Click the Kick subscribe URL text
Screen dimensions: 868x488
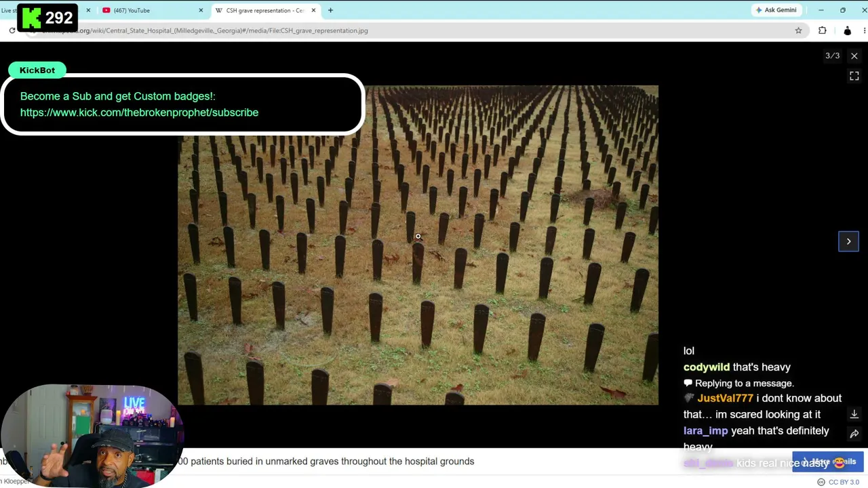click(x=139, y=113)
